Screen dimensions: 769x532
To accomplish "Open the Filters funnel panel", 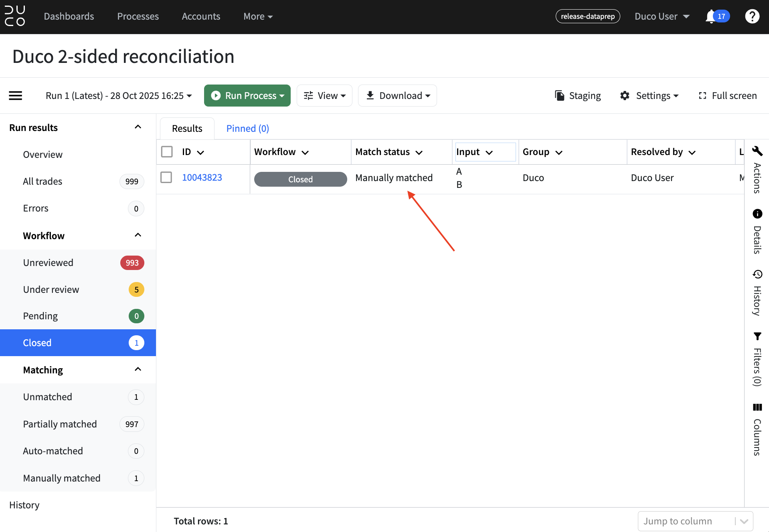I will (757, 336).
